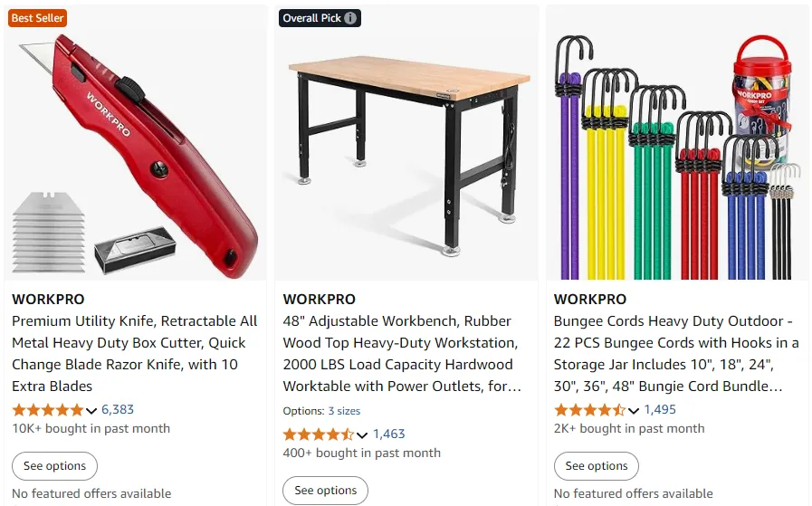Click the workbench star rating
The image size is (812, 506).
pos(319,434)
